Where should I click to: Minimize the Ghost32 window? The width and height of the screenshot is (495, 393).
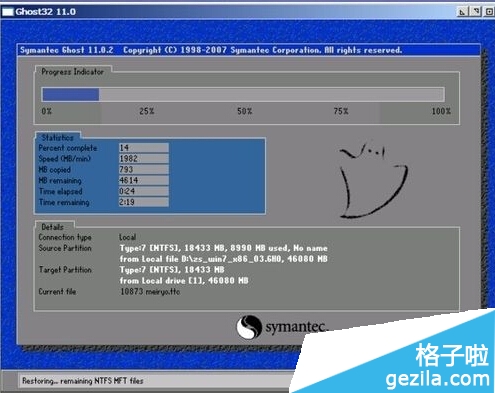pyautogui.click(x=462, y=12)
